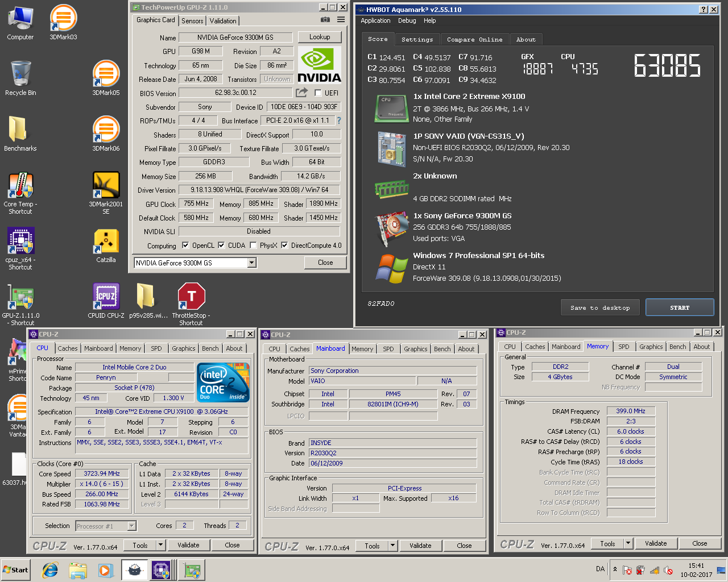This screenshot has height=582, width=728.
Task: Click the BIOS version share/export icon
Action: click(302, 93)
